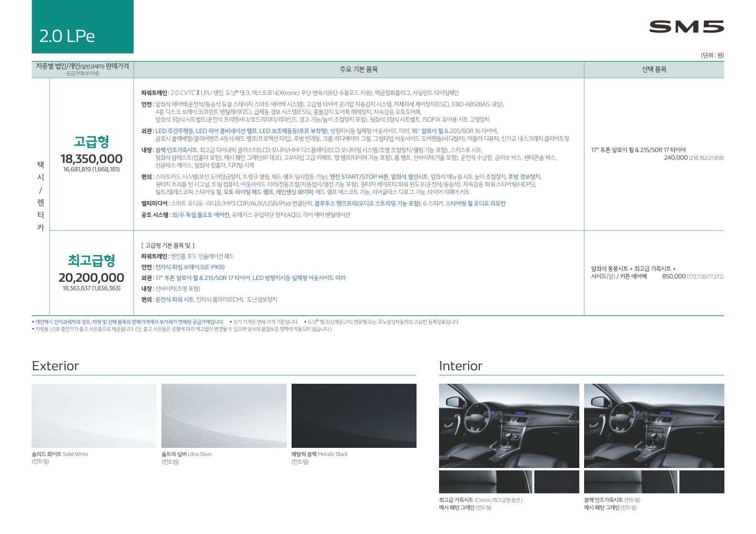Click the 20,200,000 price

[91, 278]
